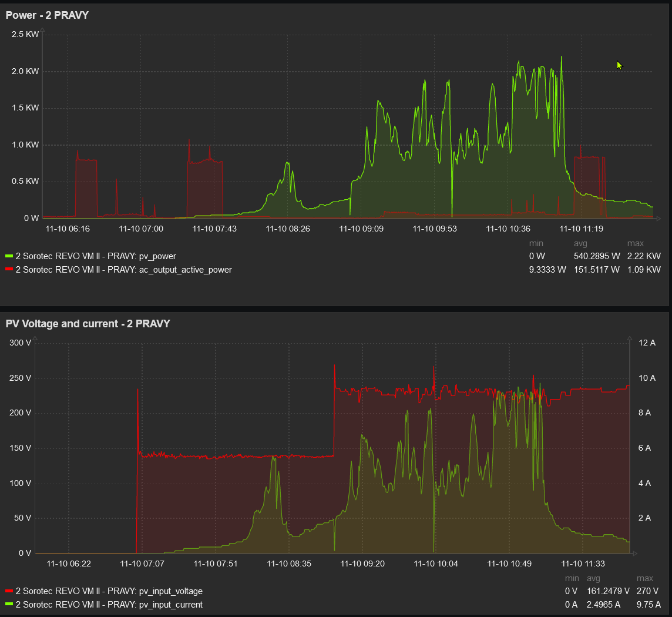This screenshot has width=672, height=617.
Task: Click the '11-10 09:09' time label in Power graph
Action: pyautogui.click(x=361, y=229)
